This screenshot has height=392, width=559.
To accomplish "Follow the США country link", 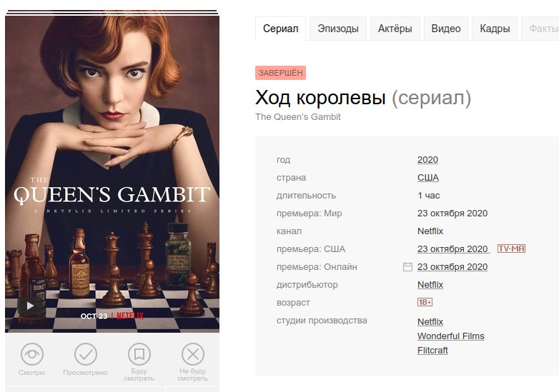I will pyautogui.click(x=427, y=178).
